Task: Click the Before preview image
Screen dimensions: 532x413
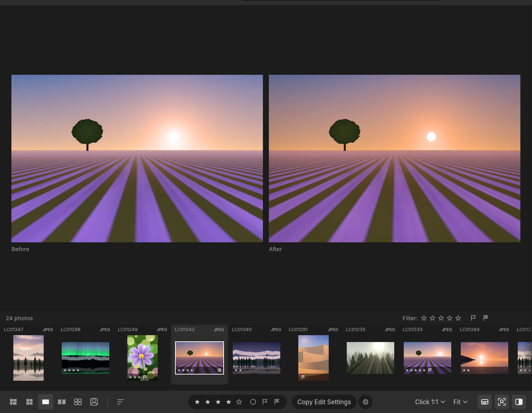Action: (x=137, y=158)
